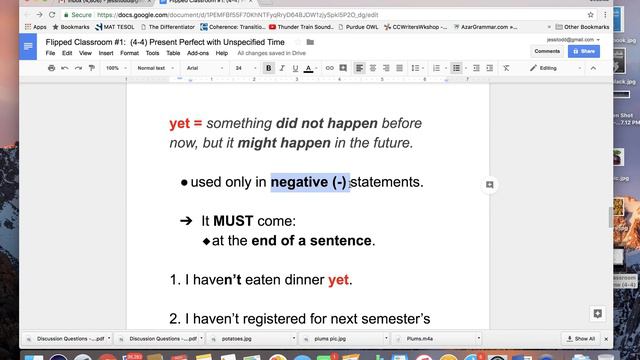This screenshot has height=360, width=640.
Task: Toggle Underline formatting
Action: pyautogui.click(x=295, y=68)
